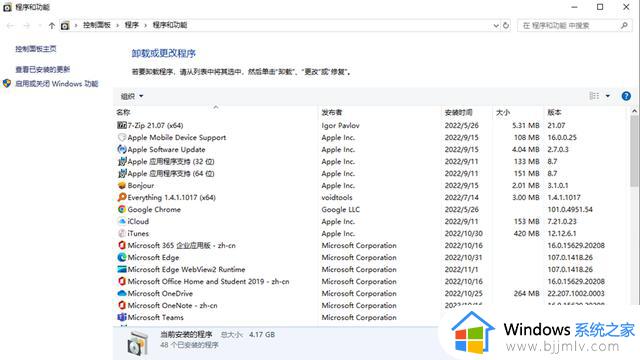Select the iTunes row name

(138, 233)
